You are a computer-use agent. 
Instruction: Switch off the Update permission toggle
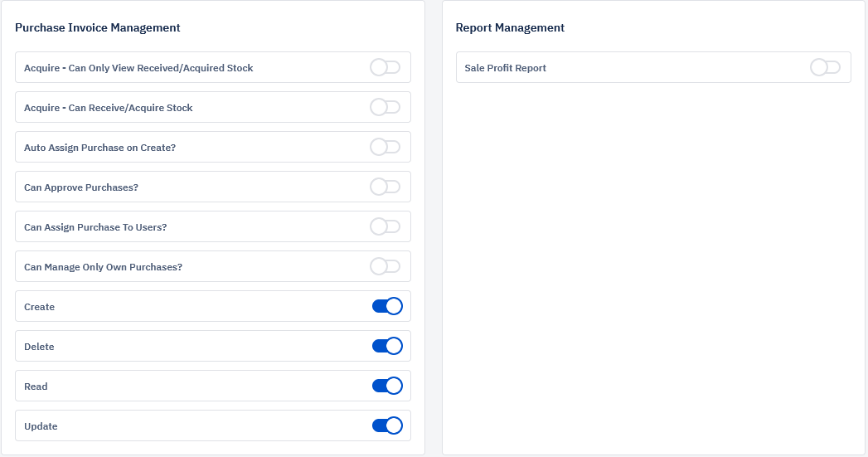(387, 426)
